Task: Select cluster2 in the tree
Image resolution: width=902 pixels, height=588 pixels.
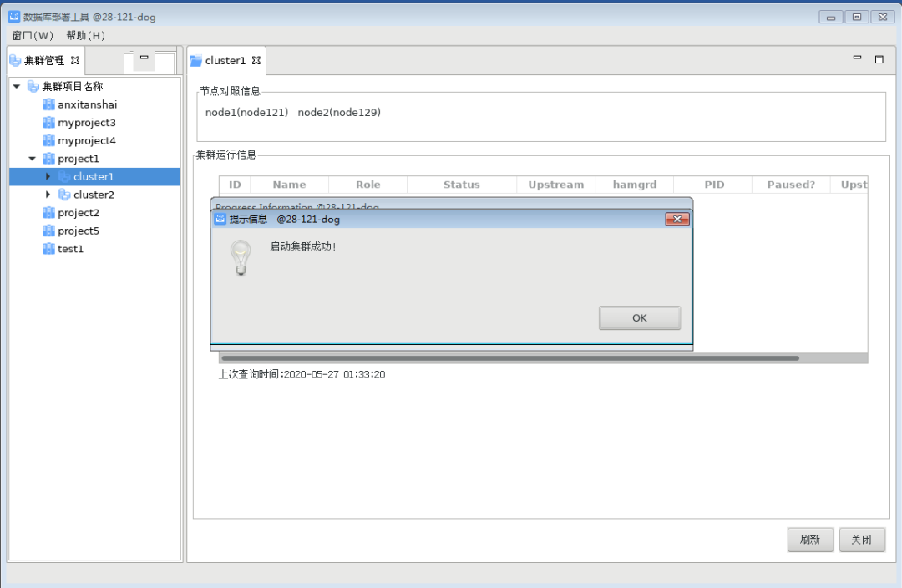Action: coord(94,195)
